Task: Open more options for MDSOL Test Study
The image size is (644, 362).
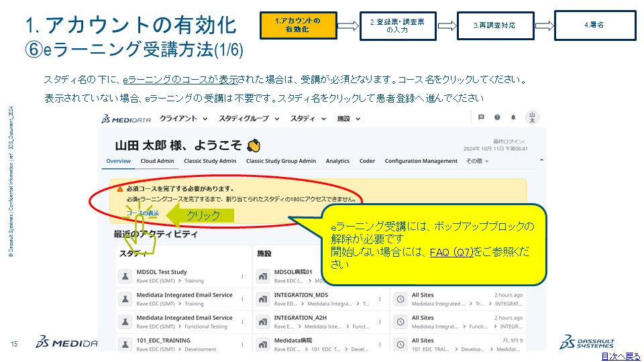Action: click(x=242, y=276)
